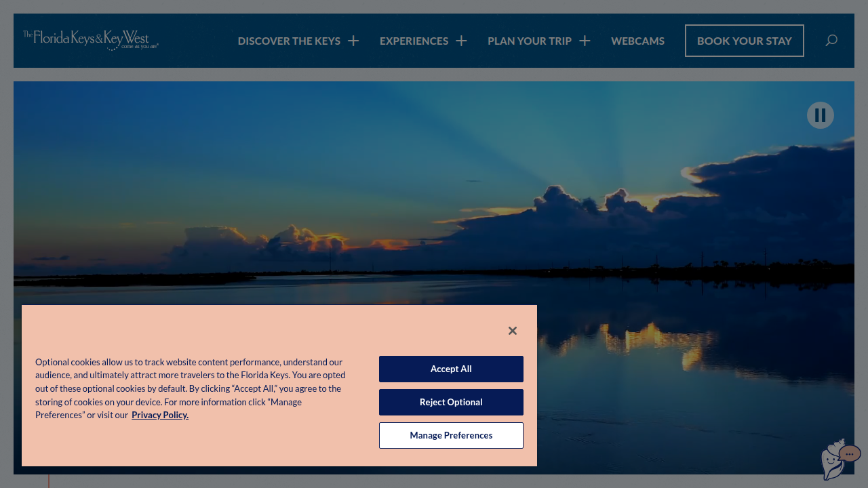
Task: Click the Florida Keys & Key West logo
Action: pos(91,39)
